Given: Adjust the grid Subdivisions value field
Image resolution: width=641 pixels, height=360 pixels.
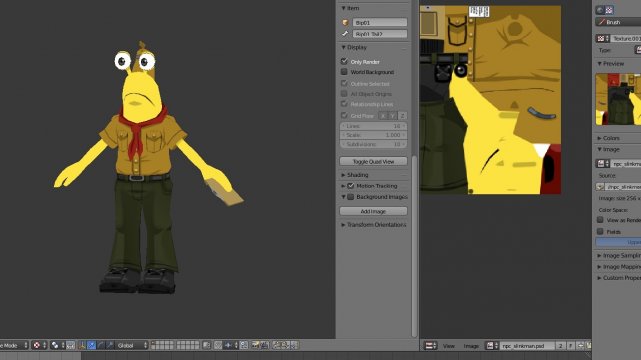Looking at the screenshot, I should pos(373,144).
